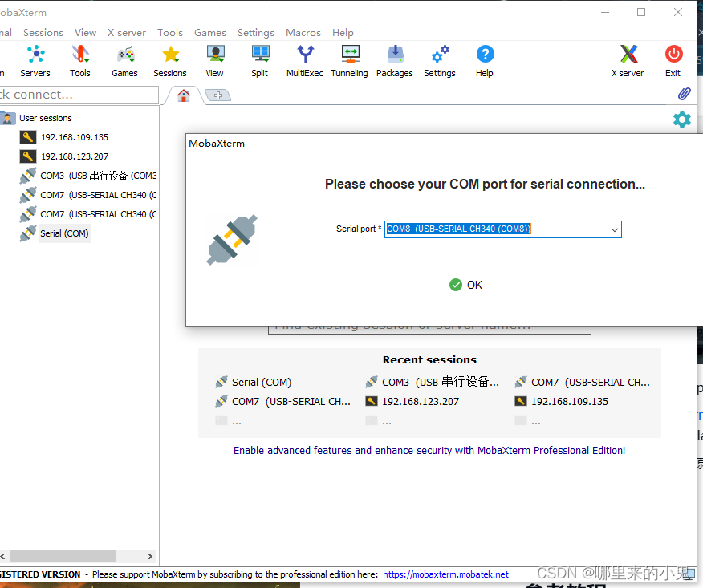Click the sidebar horizontal scrollbar thumb

point(63,556)
